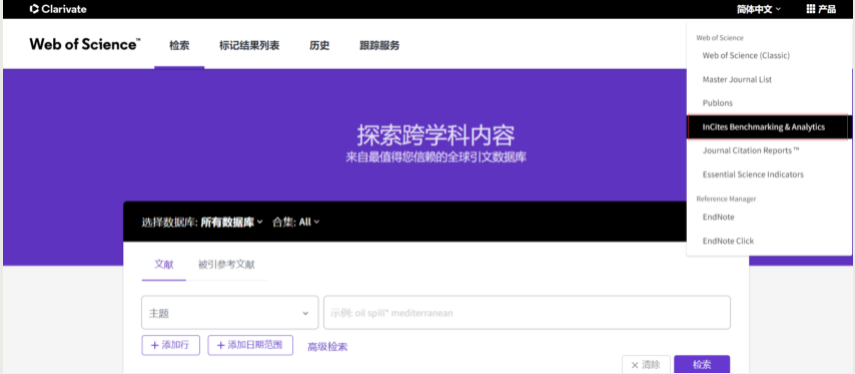Expand 所有数据库 database dropdown
Screen dimensions: 855x374
(x=232, y=222)
